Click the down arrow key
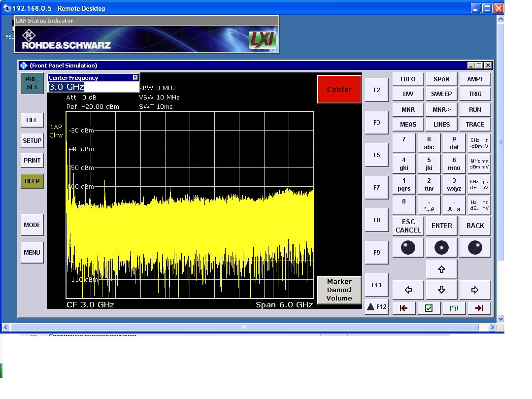 click(441, 290)
